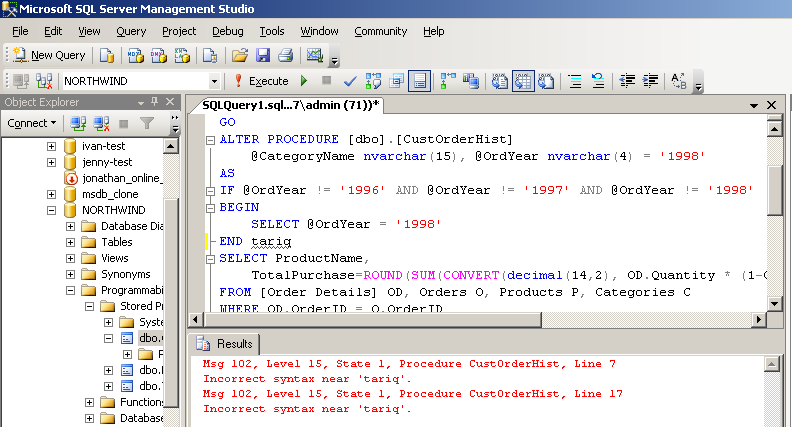792x427 pixels.
Task: Click Uncomment Selected Lines icon
Action: (x=598, y=81)
